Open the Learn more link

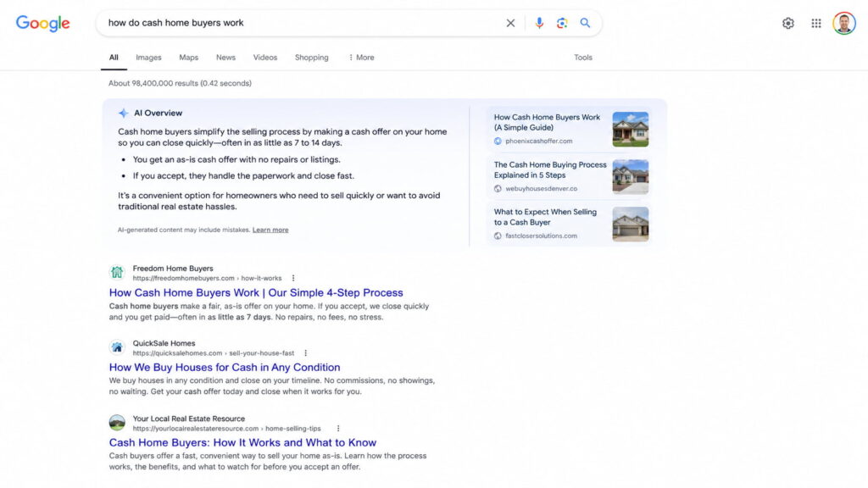270,230
